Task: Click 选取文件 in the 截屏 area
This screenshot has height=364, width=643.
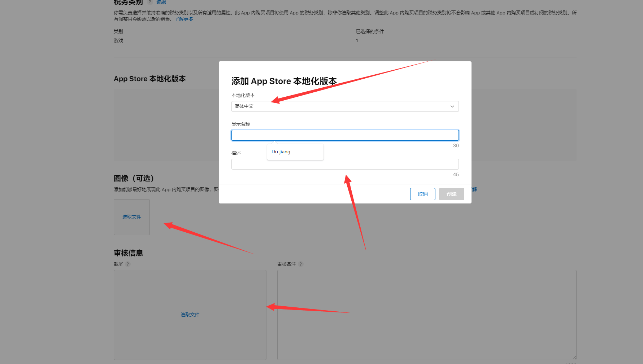Action: pyautogui.click(x=190, y=315)
